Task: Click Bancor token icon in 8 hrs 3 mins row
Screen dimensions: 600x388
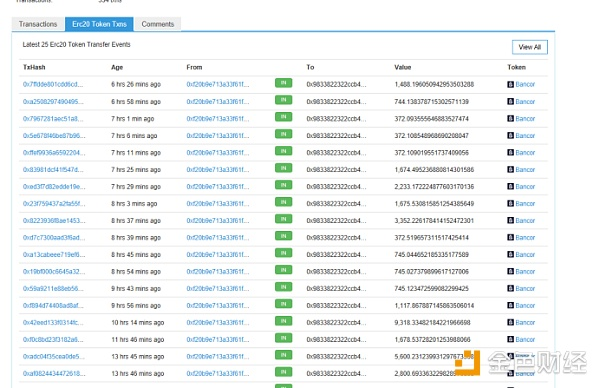Action: (510, 203)
